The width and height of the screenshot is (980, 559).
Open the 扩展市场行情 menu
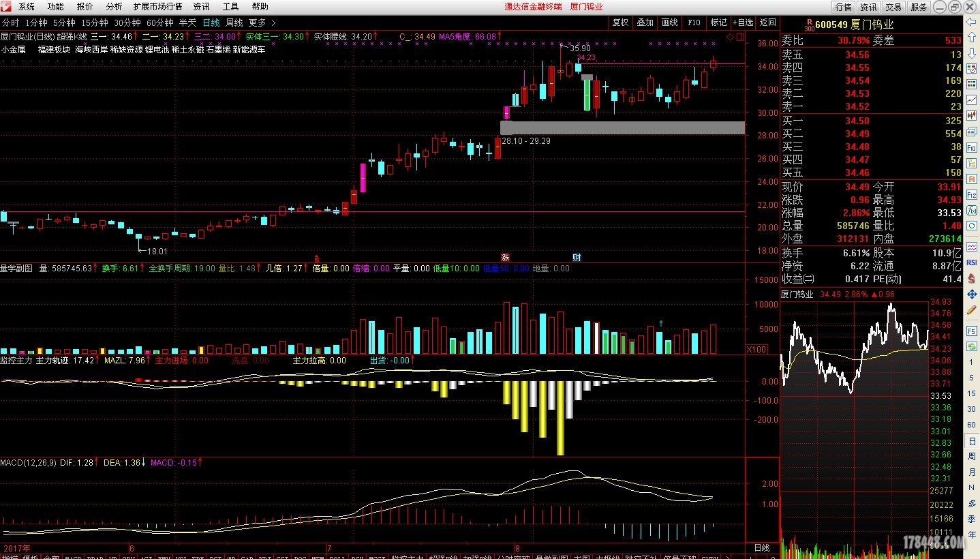tap(157, 7)
